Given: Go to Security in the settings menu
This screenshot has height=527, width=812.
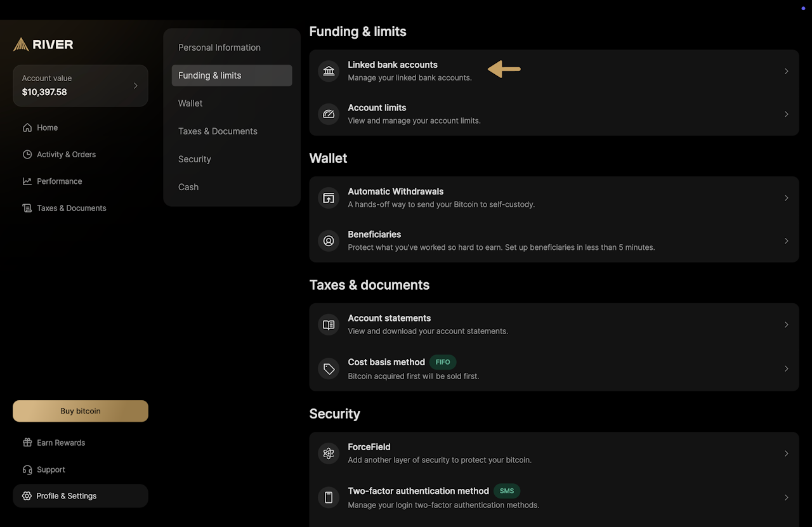Looking at the screenshot, I should click(x=194, y=159).
